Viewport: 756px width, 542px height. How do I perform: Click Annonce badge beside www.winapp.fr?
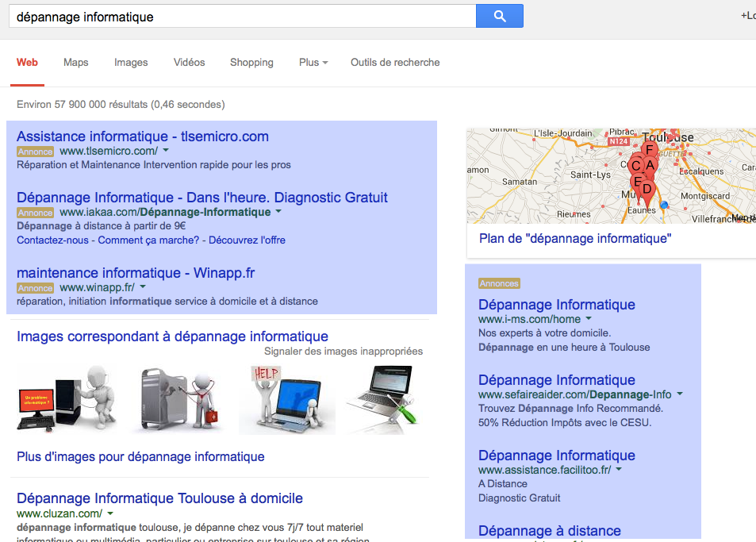35,288
